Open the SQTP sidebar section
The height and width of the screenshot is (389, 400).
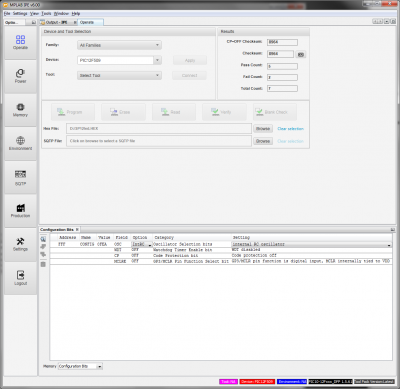20,178
